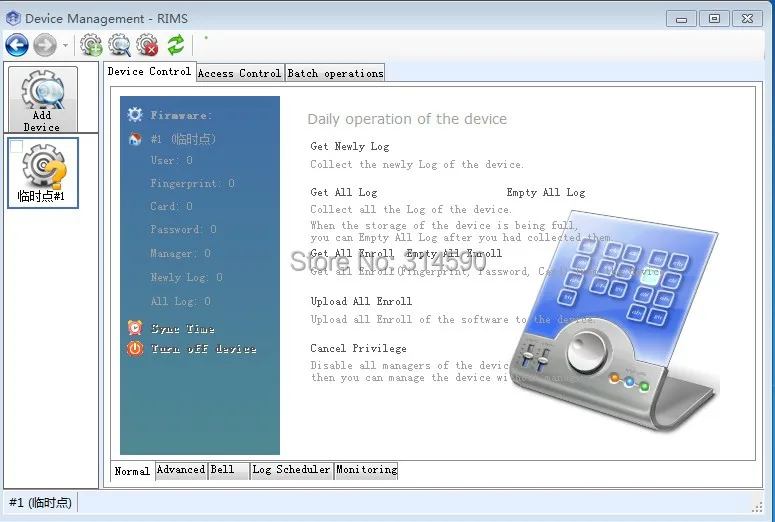Switch to the Monitoring tab

pyautogui.click(x=367, y=470)
